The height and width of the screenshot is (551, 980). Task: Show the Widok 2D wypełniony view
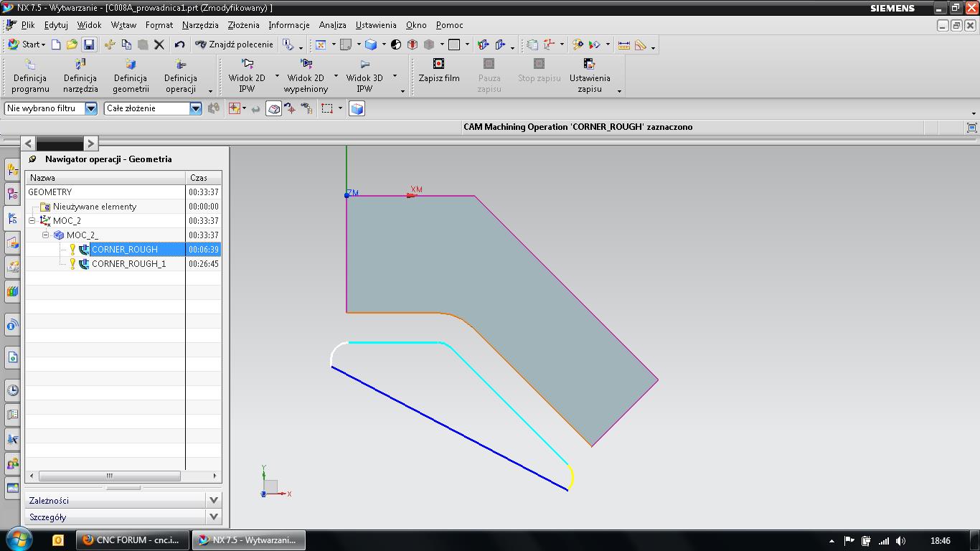click(x=306, y=75)
